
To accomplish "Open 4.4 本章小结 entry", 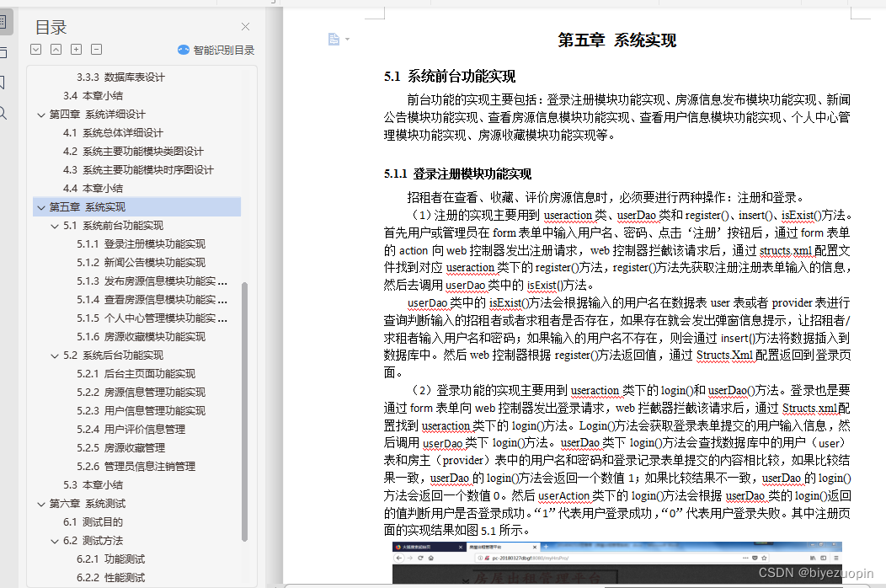I will 93,188.
